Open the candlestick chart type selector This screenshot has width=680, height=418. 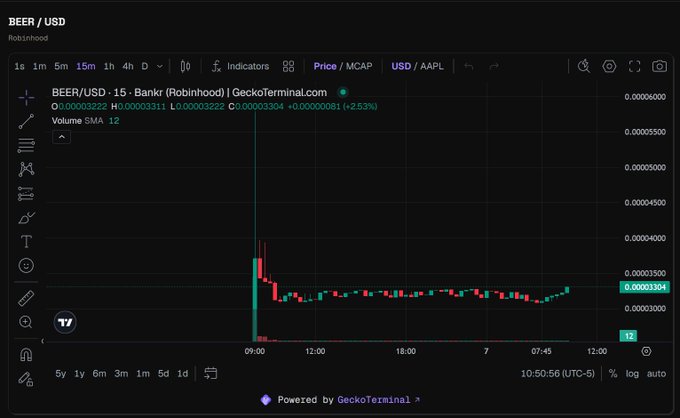tap(185, 66)
